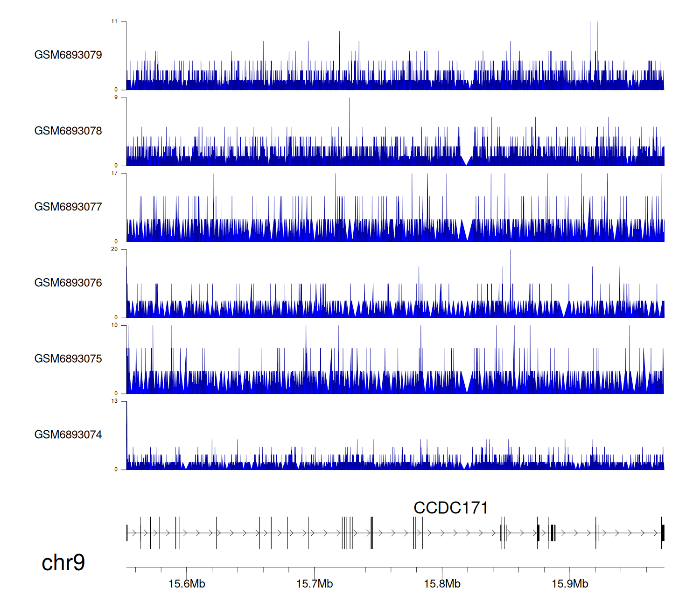The image size is (700, 616).
Task: Click the thick final exon at gene's right end
Action: [662, 533]
